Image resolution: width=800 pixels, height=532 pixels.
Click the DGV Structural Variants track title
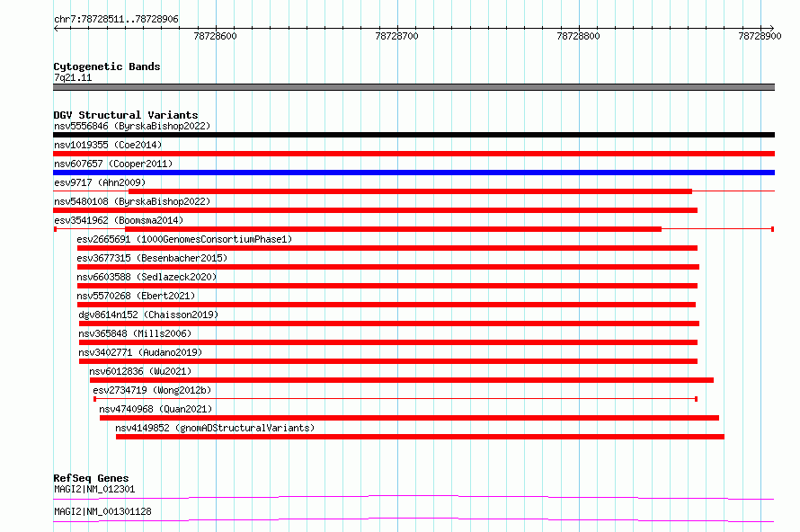(x=126, y=115)
